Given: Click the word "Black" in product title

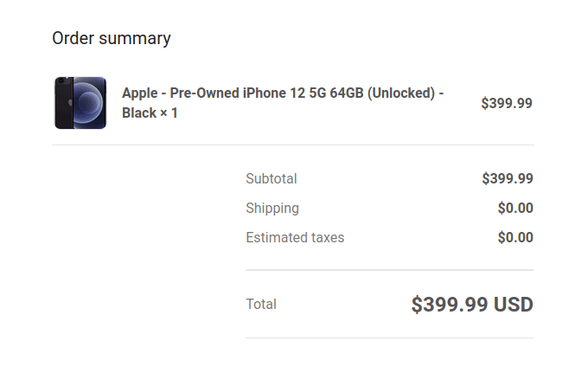Looking at the screenshot, I should (139, 113).
